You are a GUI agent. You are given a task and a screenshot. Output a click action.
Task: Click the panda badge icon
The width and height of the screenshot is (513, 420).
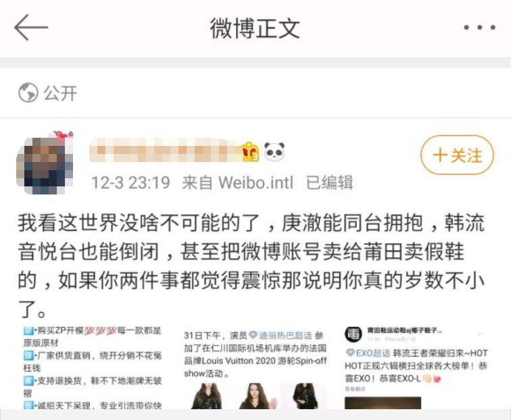[x=274, y=152]
